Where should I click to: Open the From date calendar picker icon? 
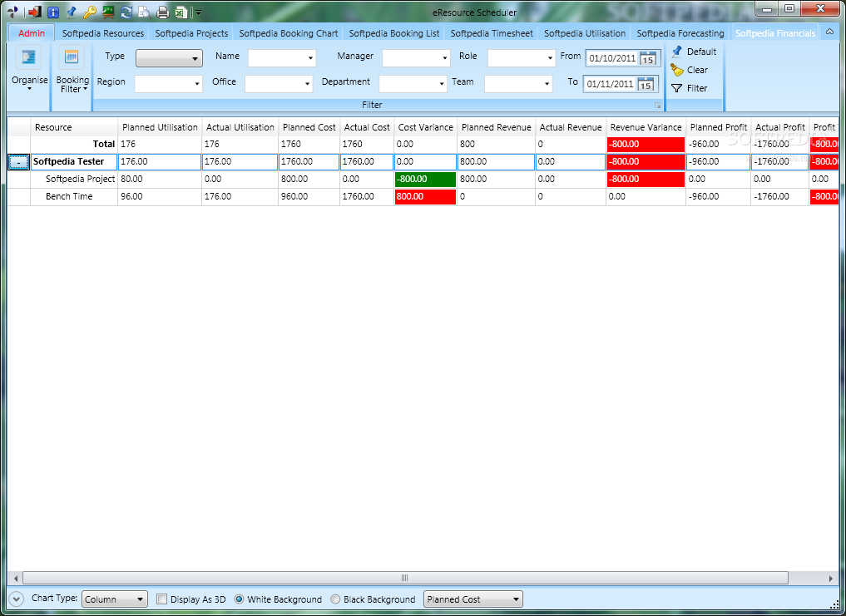tap(648, 58)
